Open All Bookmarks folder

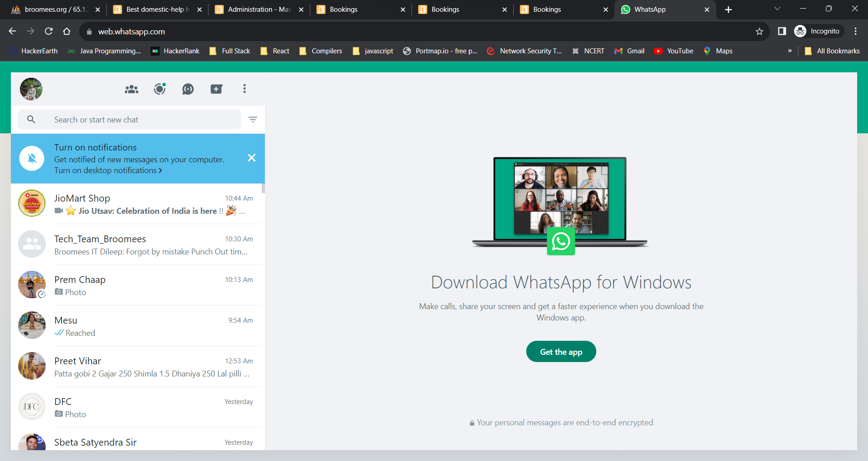point(832,51)
